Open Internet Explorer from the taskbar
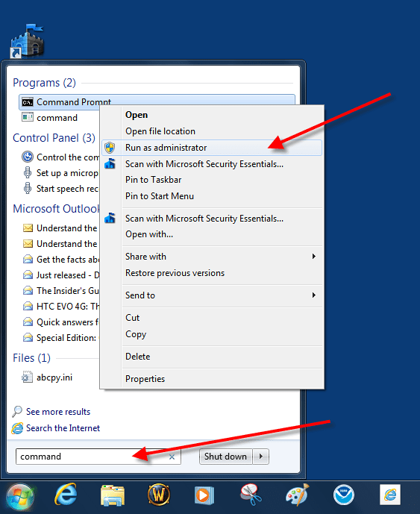Viewport: 420px width, 514px height. pyautogui.click(x=66, y=495)
